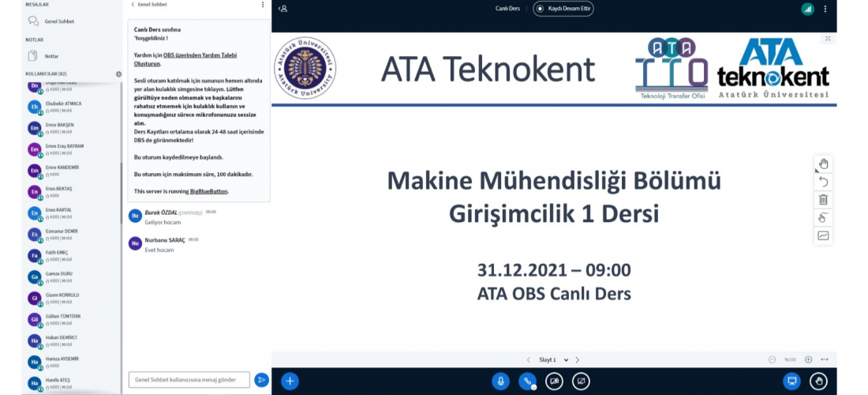Click the Nurbanu SARAÇ chat avatar

pos(135,244)
